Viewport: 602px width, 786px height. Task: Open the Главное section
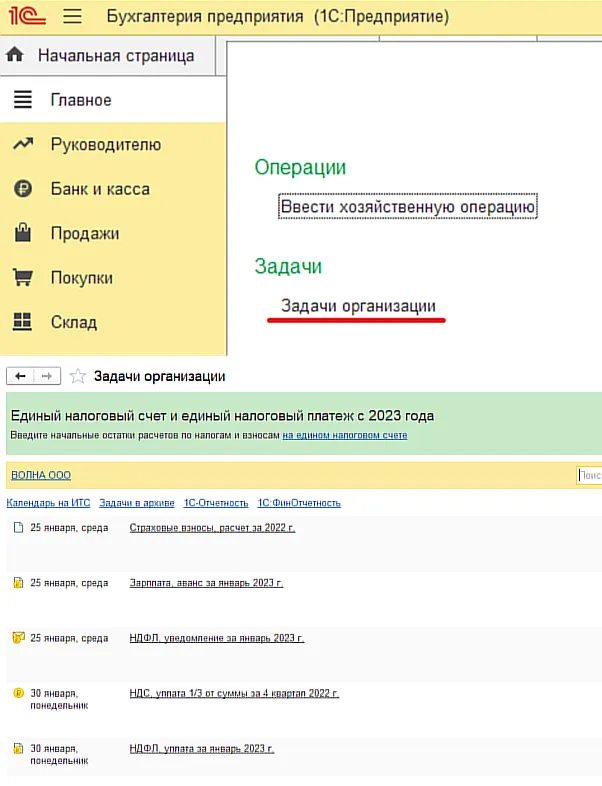[x=81, y=100]
